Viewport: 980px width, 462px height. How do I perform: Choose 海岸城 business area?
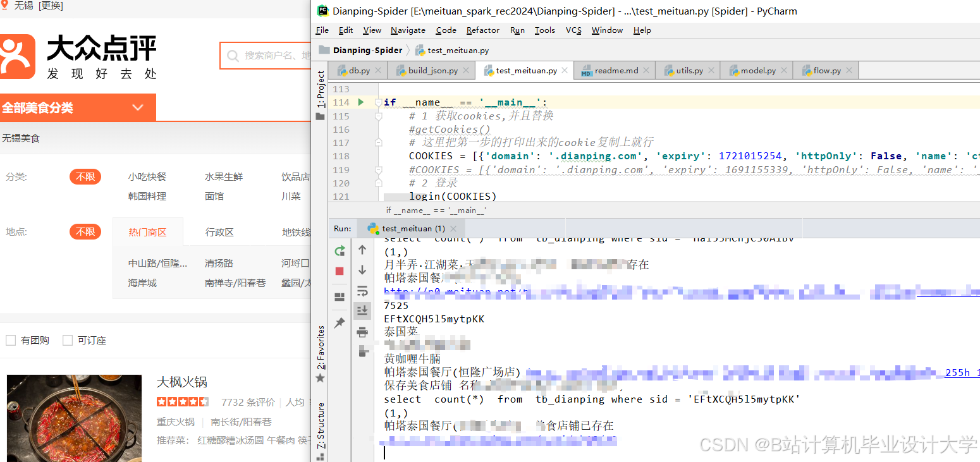coord(142,283)
